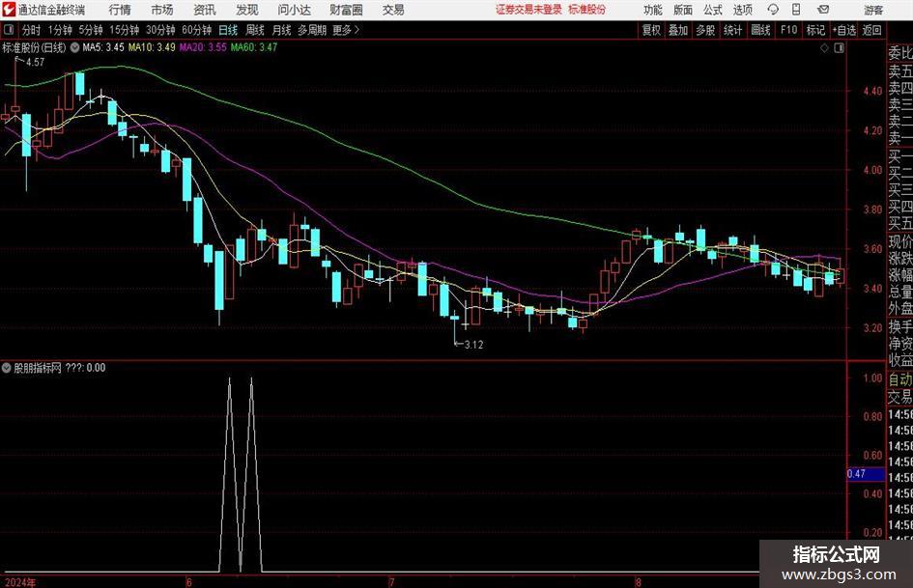The width and height of the screenshot is (913, 588).
Task: Click the month 8 timeline marker
Action: point(639,582)
